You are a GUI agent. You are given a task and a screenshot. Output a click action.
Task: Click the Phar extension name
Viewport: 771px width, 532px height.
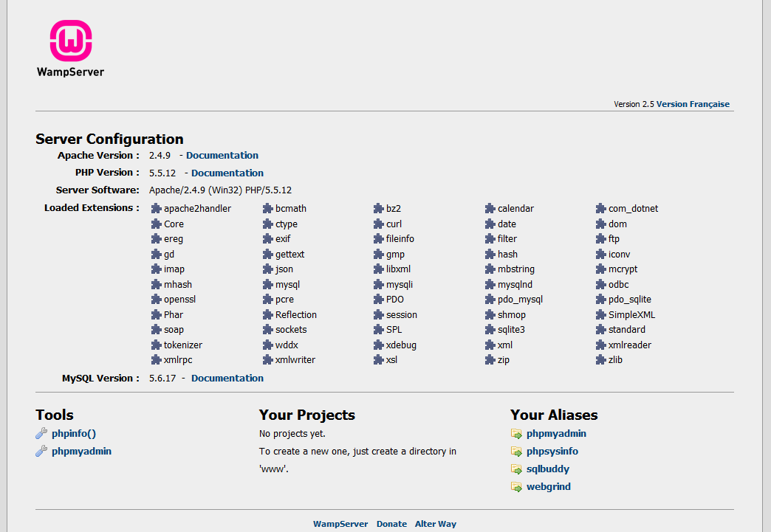(174, 315)
